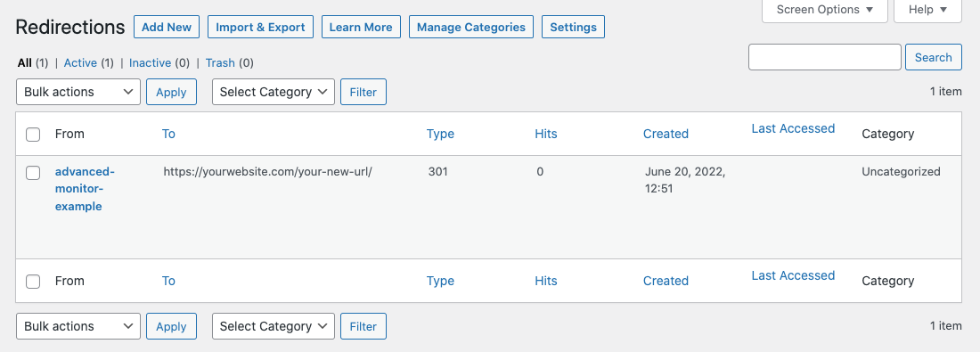The image size is (980, 352).
Task: Show All redirections filter
Action: (24, 62)
